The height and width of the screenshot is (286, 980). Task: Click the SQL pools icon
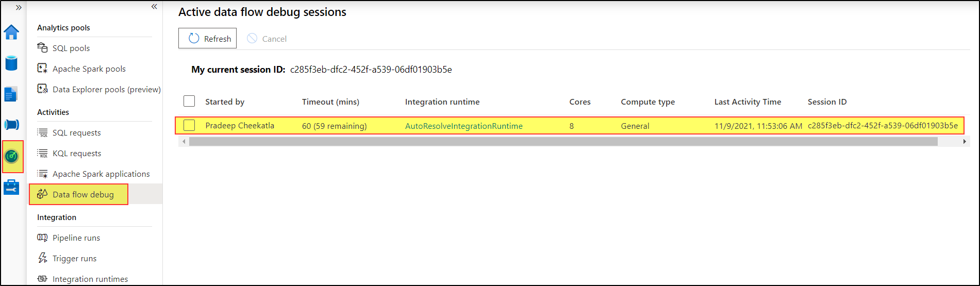pyautogui.click(x=42, y=48)
